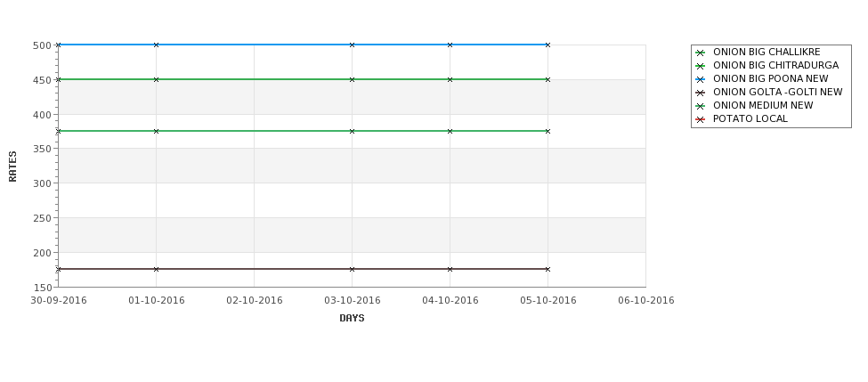Click the ONION BIG CHALLIKRE legend marker
This screenshot has width=868, height=382.
(701, 53)
